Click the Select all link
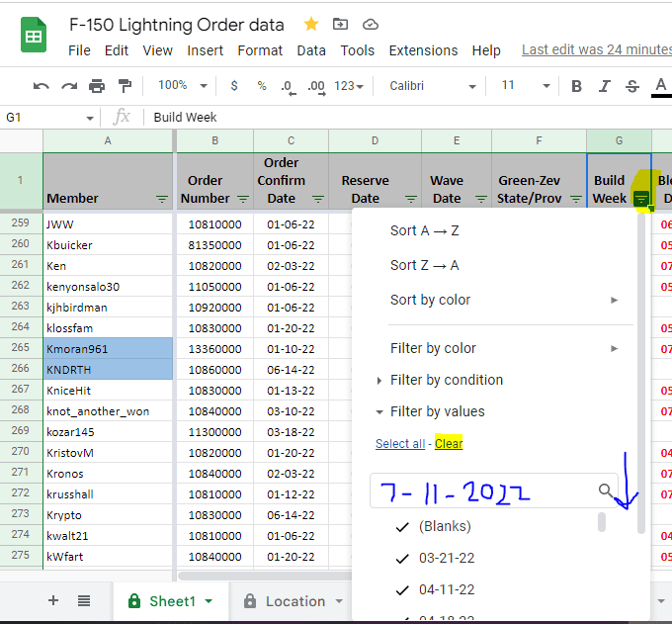 click(400, 444)
